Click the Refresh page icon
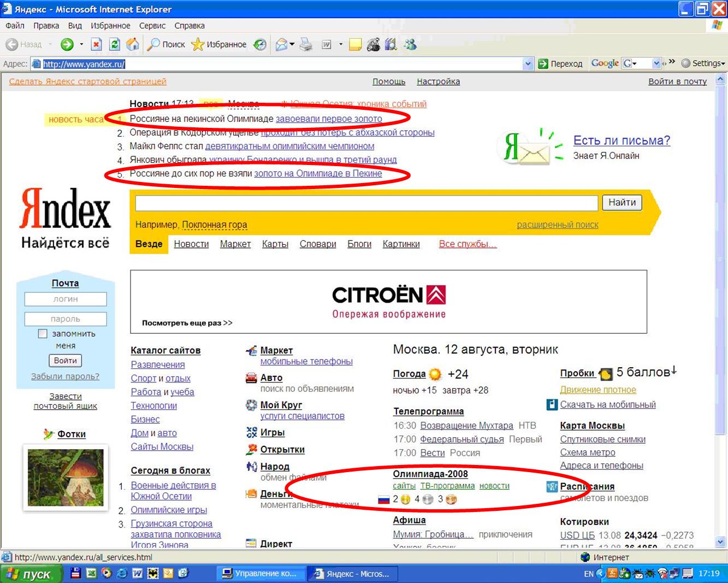The width and height of the screenshot is (728, 583). coord(114,45)
